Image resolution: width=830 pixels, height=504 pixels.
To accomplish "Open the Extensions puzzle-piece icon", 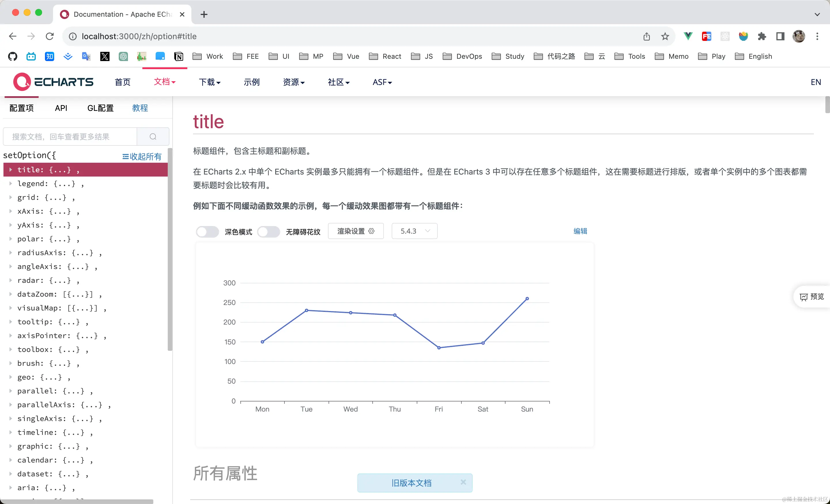I will point(762,36).
